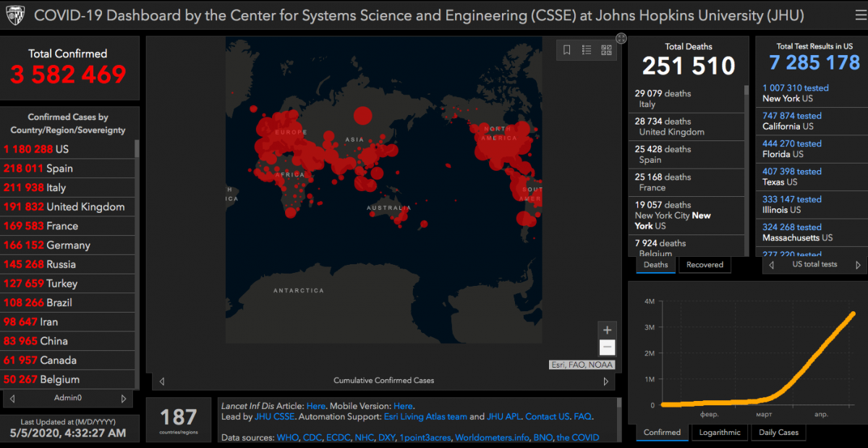Image resolution: width=868 pixels, height=448 pixels.
Task: Select '211 938 Italy' in country list
Action: 67,187
